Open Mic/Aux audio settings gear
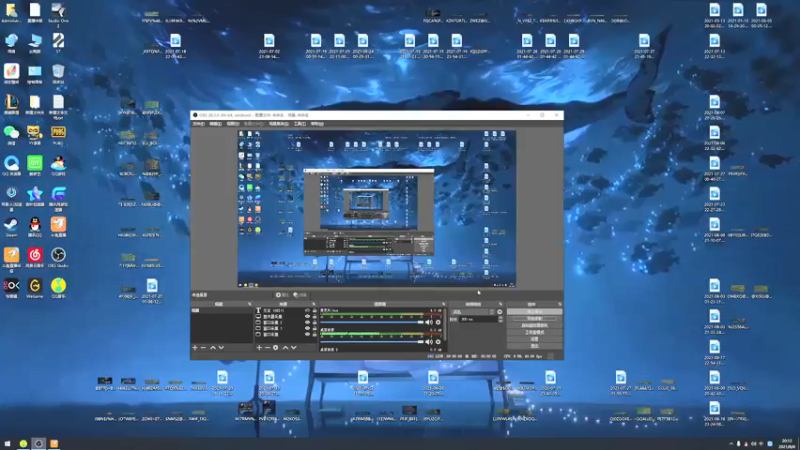Screen dimensions: 800x450 pos(438,322)
